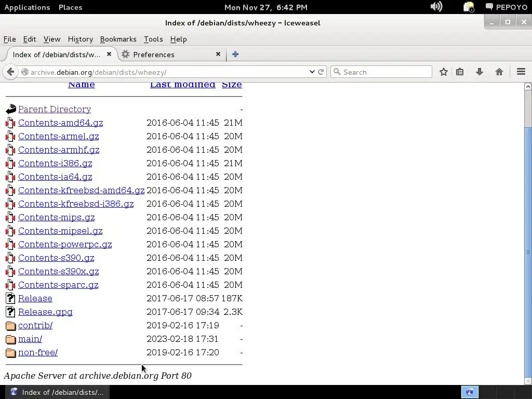
Task: Go to home page with house icon
Action: [x=499, y=72]
